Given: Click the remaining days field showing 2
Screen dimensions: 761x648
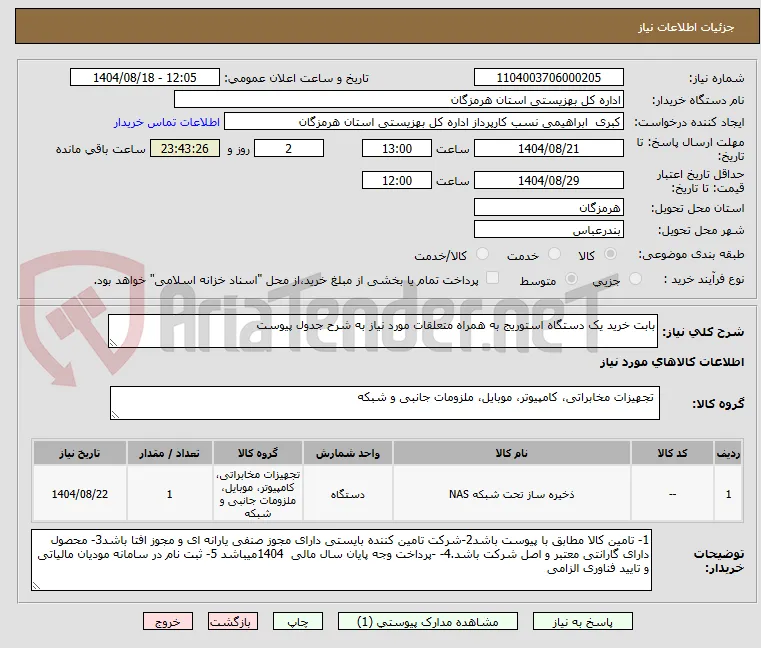Looking at the screenshot, I should [289, 149].
